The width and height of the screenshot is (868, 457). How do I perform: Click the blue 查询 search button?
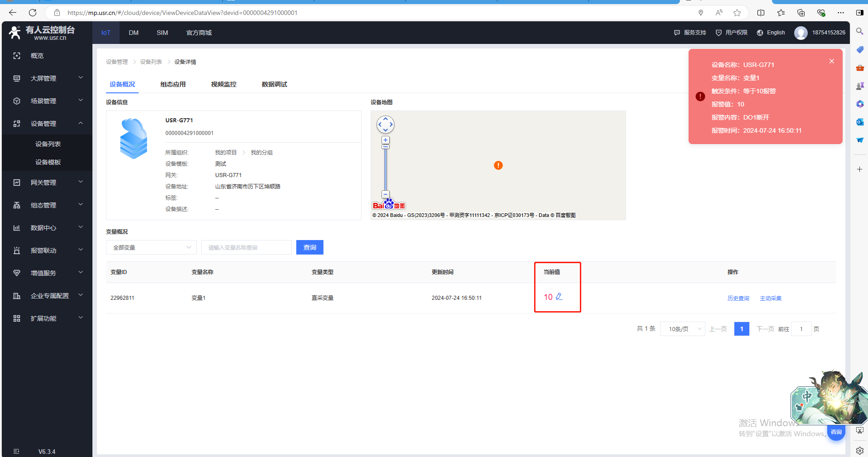click(x=310, y=247)
